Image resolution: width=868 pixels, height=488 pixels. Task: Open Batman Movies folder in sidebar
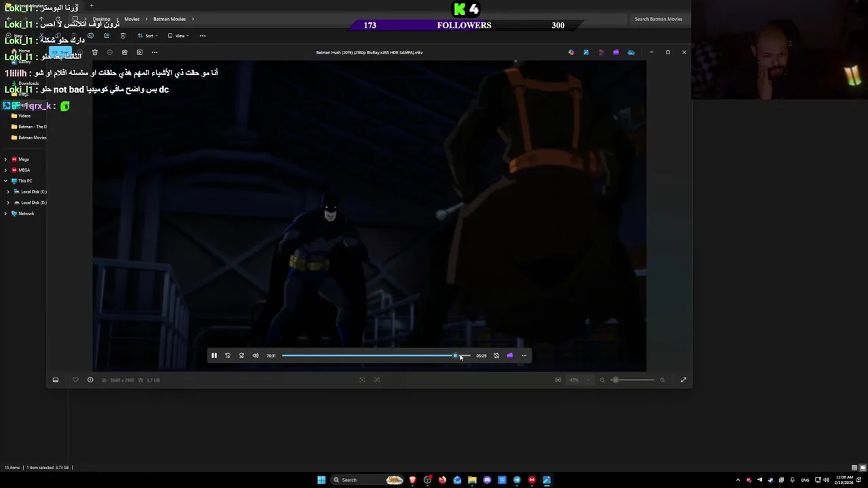[28, 138]
